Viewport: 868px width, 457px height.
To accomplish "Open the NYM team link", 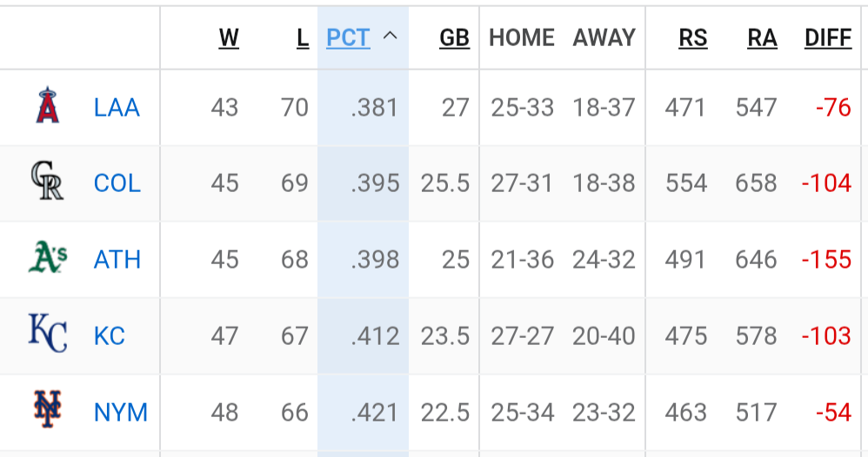I will pos(121,412).
